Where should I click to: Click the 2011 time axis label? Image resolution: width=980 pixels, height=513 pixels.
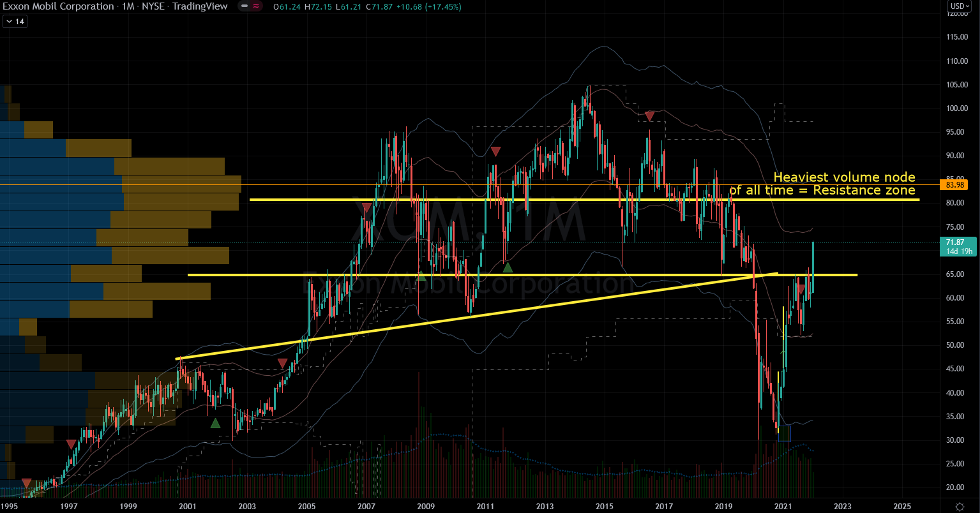tap(485, 506)
